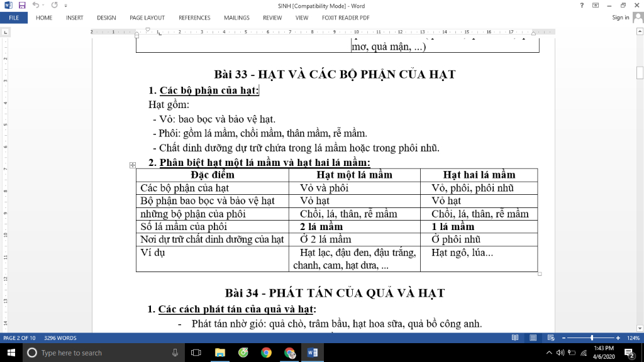Click table cell 'Hạt ngô, lúa...'
Screen dimensions: 644x362
tap(462, 253)
